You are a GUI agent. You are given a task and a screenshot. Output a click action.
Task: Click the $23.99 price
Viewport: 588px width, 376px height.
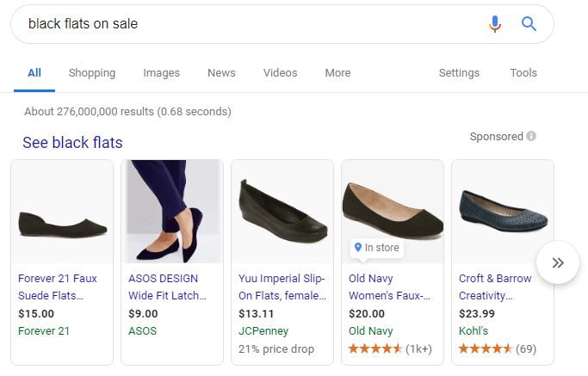[477, 313]
